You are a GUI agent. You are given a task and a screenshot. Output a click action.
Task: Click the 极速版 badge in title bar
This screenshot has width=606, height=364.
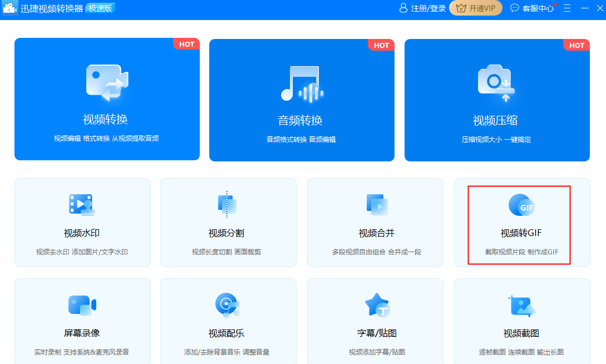coord(100,8)
